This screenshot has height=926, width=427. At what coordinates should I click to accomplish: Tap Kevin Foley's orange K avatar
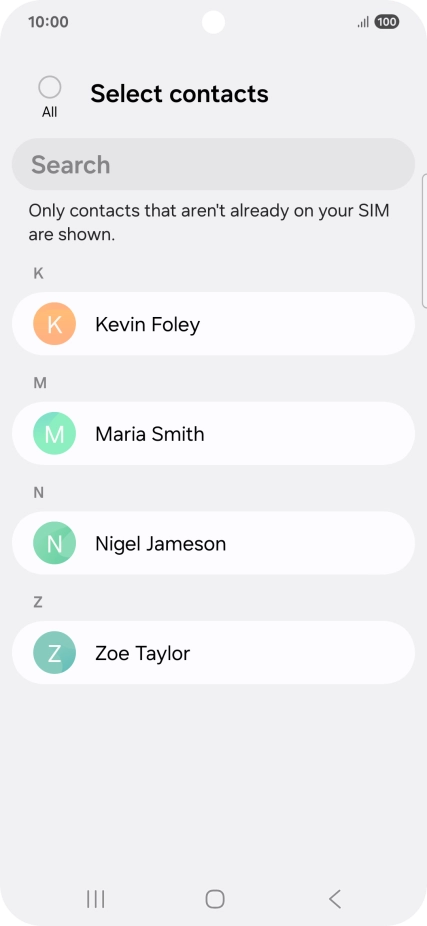(54, 324)
